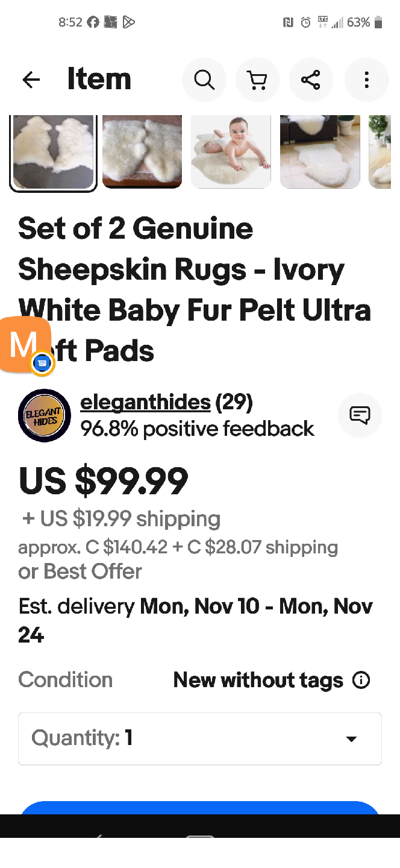Open the three-dot overflow menu
Image resolution: width=400 pixels, height=868 pixels.
[366, 80]
